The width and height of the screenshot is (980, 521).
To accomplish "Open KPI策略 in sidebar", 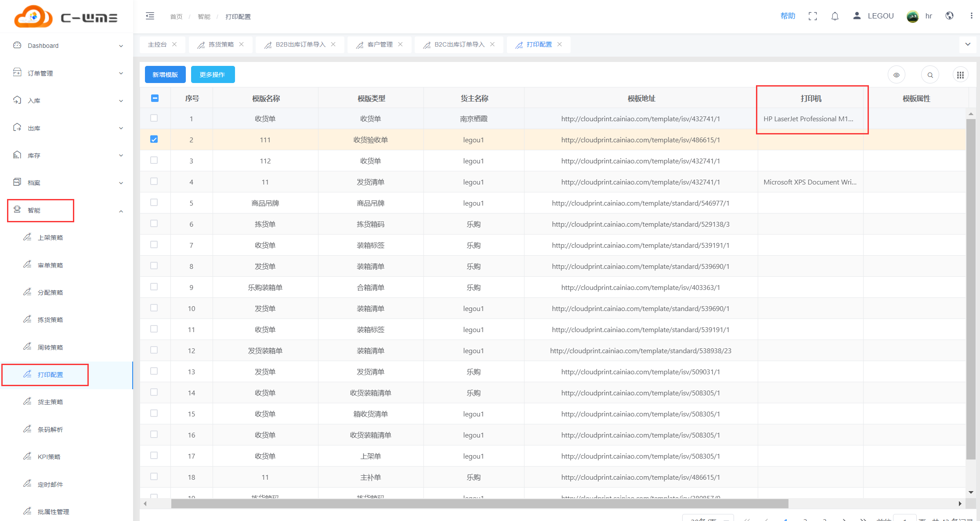I will [49, 457].
